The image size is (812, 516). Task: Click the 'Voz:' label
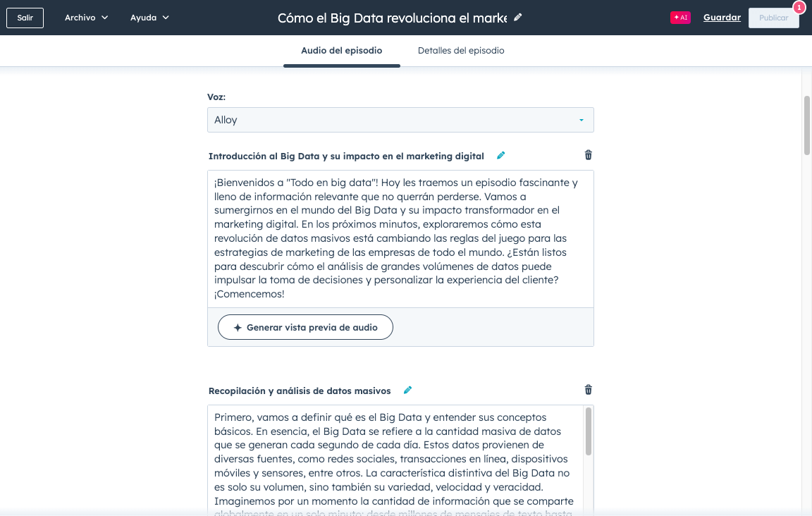click(x=216, y=97)
